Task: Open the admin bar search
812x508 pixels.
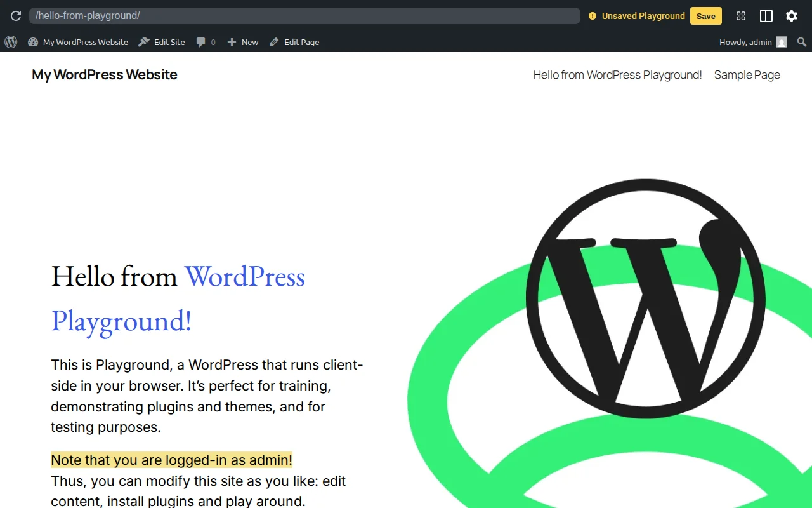Action: pos(801,42)
